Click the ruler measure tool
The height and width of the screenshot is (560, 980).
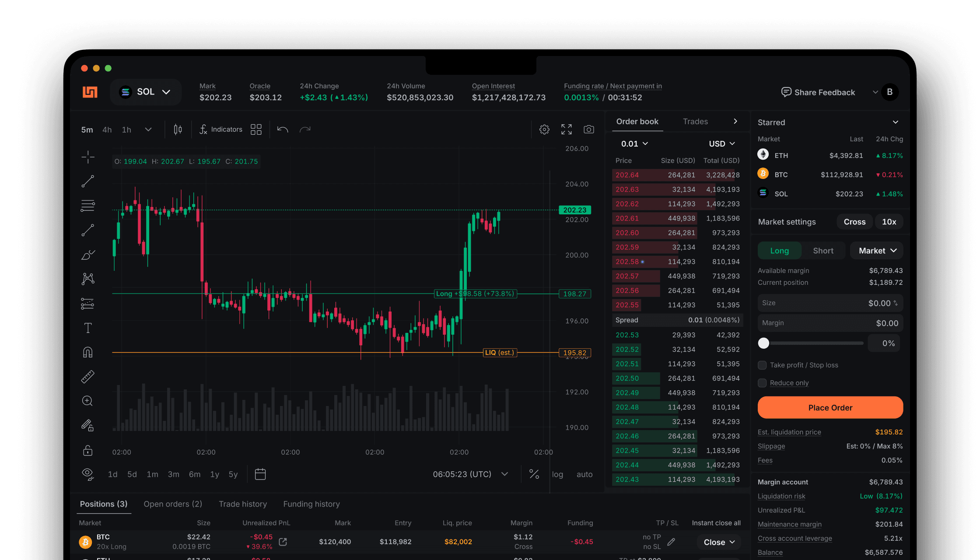pyautogui.click(x=88, y=377)
